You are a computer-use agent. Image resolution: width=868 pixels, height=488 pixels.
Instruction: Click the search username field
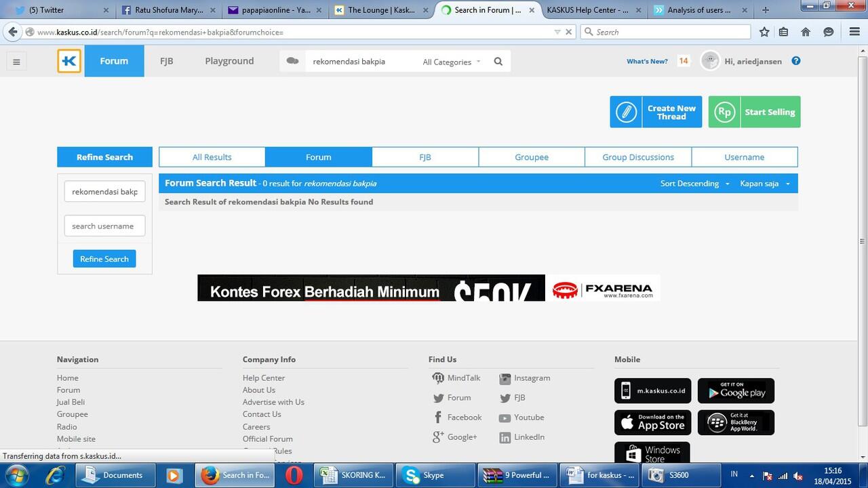(104, 226)
